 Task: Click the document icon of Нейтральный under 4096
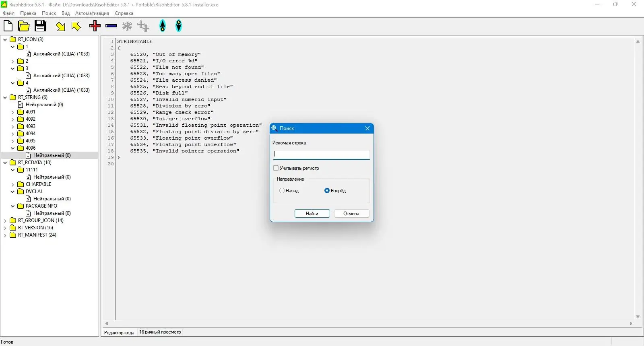pyautogui.click(x=28, y=155)
